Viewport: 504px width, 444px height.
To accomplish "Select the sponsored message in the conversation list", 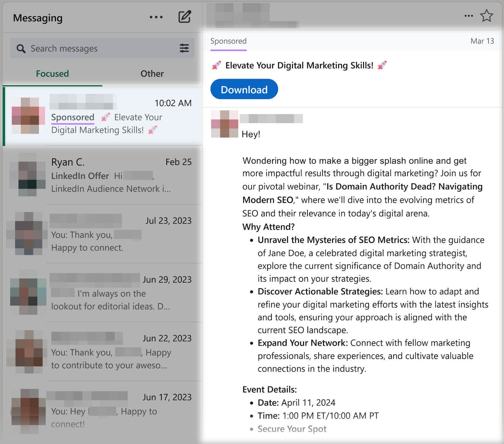I will pos(101,116).
